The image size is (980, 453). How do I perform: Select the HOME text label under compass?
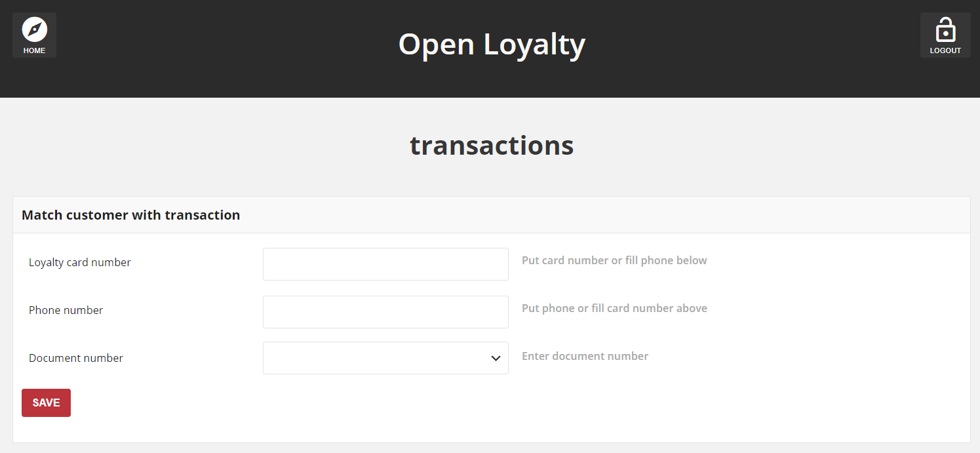click(34, 50)
